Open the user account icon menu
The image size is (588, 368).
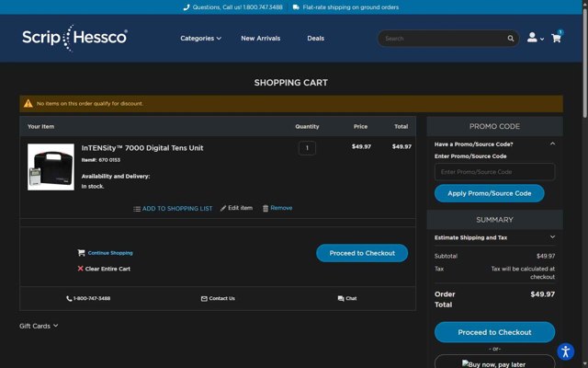(532, 37)
